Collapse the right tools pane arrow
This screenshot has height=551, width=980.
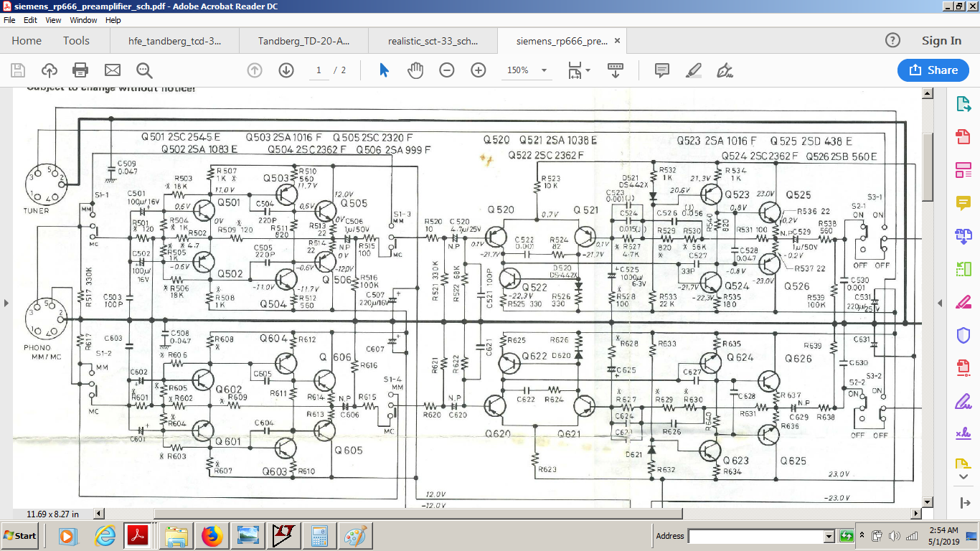click(940, 303)
